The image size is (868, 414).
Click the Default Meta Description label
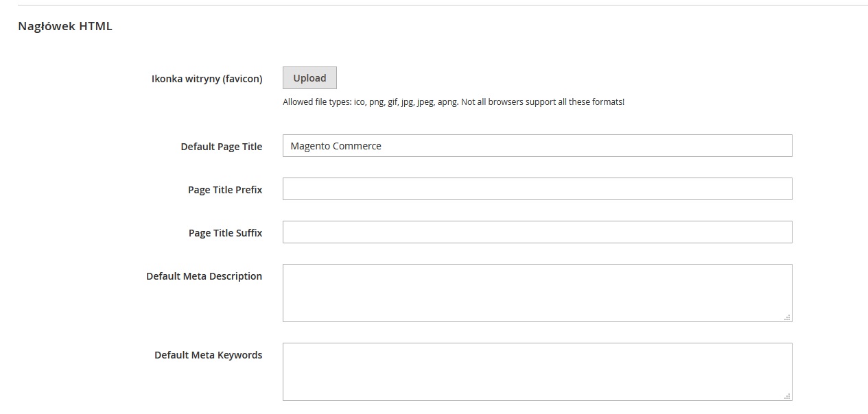click(x=204, y=276)
